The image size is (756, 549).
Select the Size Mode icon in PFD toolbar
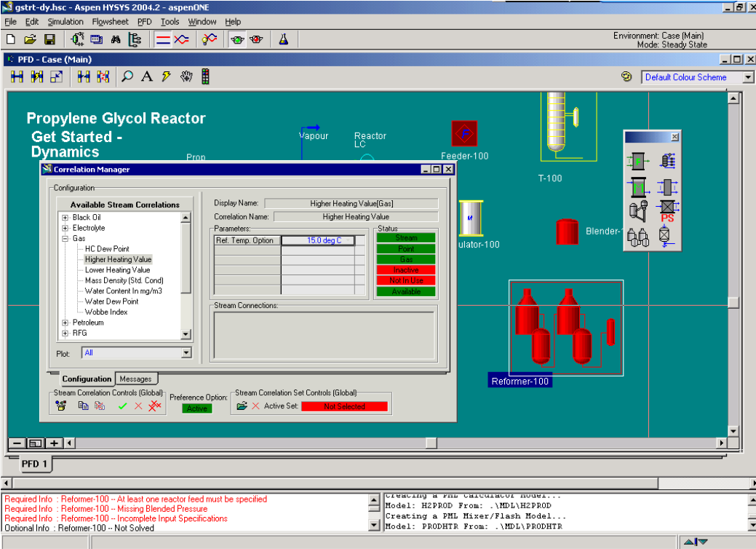[x=57, y=76]
